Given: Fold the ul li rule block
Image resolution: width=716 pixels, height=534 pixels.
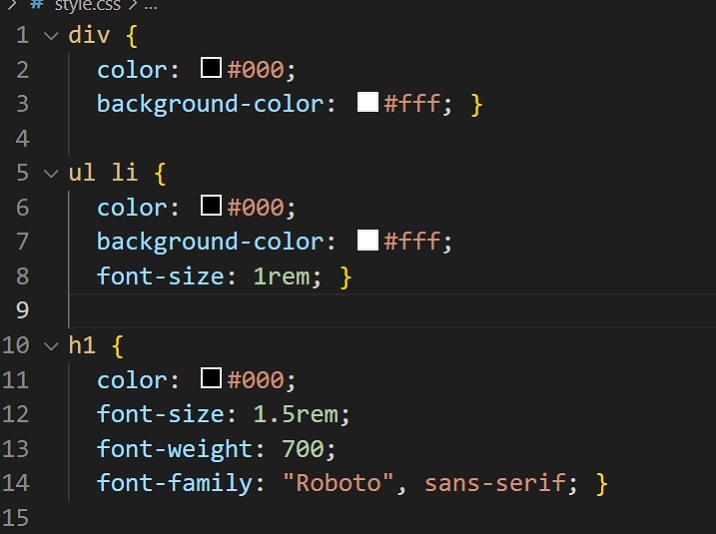Looking at the screenshot, I should point(50,173).
